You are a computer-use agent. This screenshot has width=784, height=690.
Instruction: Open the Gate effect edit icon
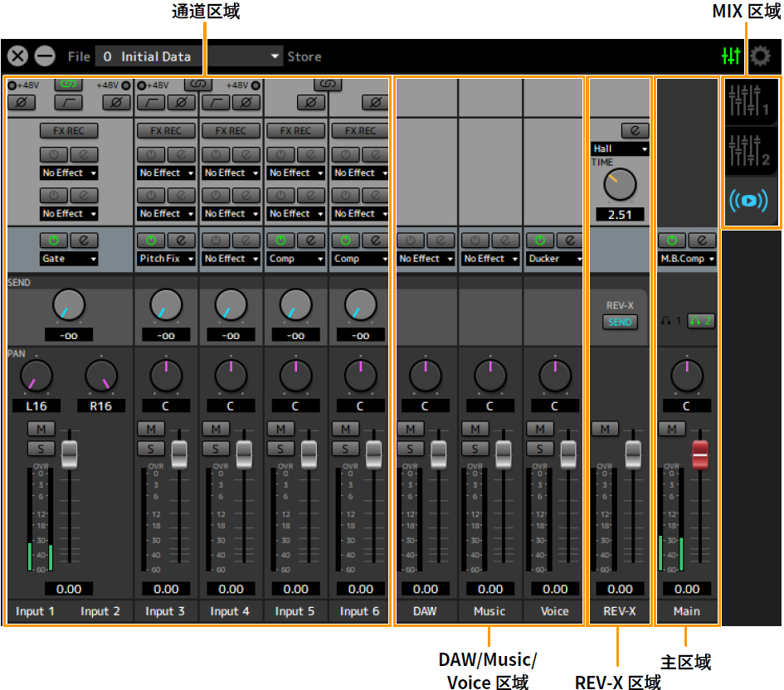pos(84,241)
